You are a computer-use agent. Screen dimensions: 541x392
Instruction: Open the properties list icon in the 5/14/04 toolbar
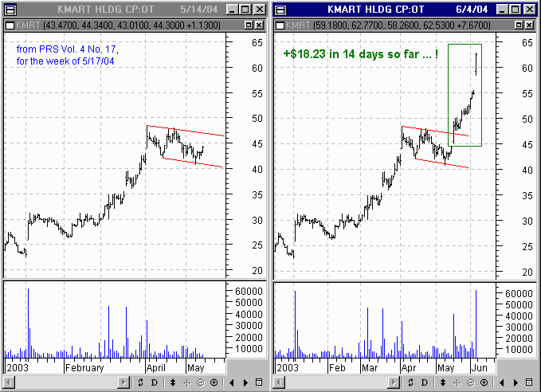click(259, 382)
